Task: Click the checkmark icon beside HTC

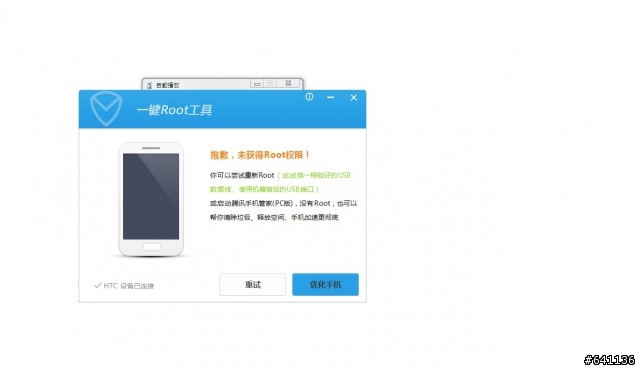Action: 98,286
